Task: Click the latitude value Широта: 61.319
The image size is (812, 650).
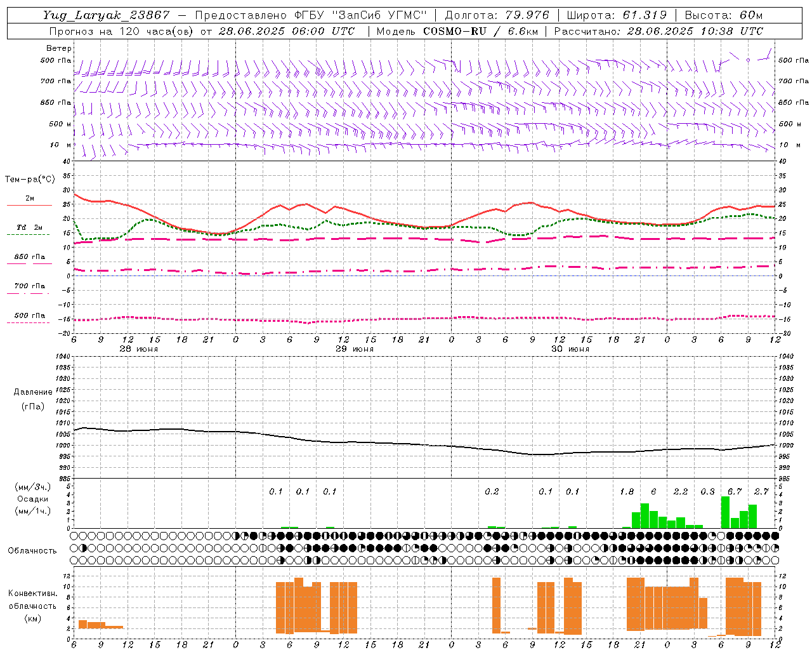Action: pyautogui.click(x=617, y=15)
